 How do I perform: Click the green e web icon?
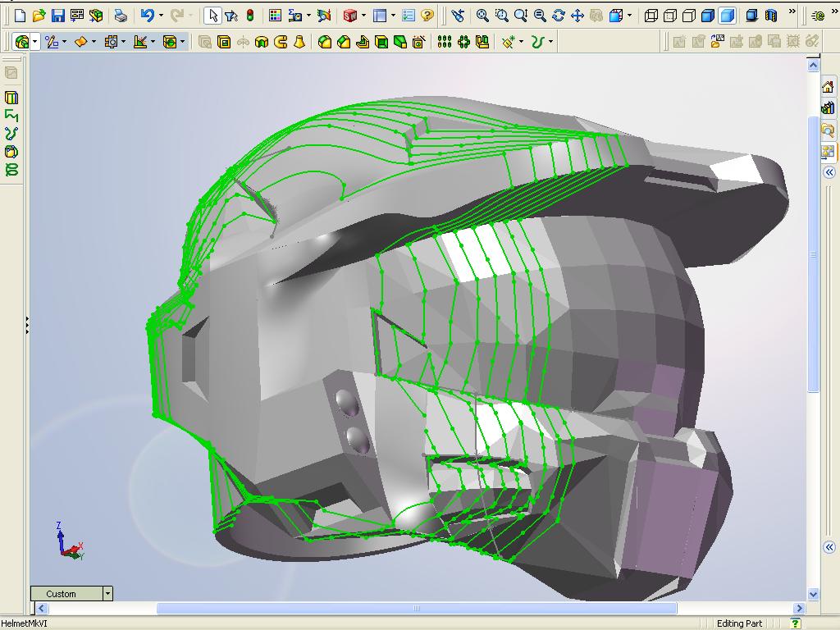818,16
